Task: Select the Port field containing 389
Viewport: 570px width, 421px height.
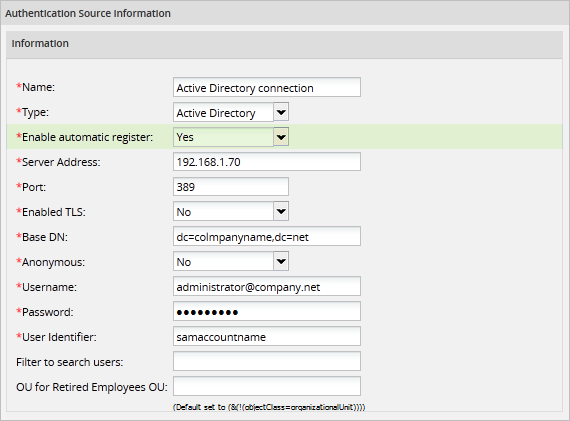Action: pos(231,187)
